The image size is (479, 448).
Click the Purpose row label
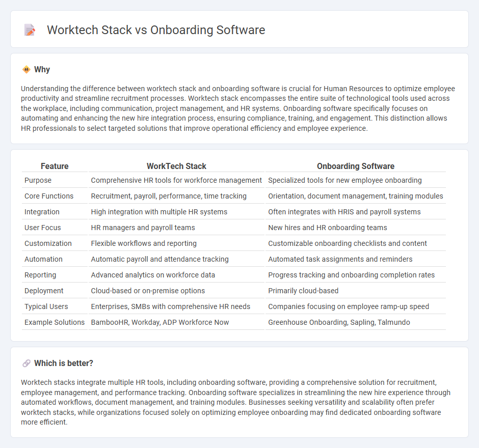[38, 180]
